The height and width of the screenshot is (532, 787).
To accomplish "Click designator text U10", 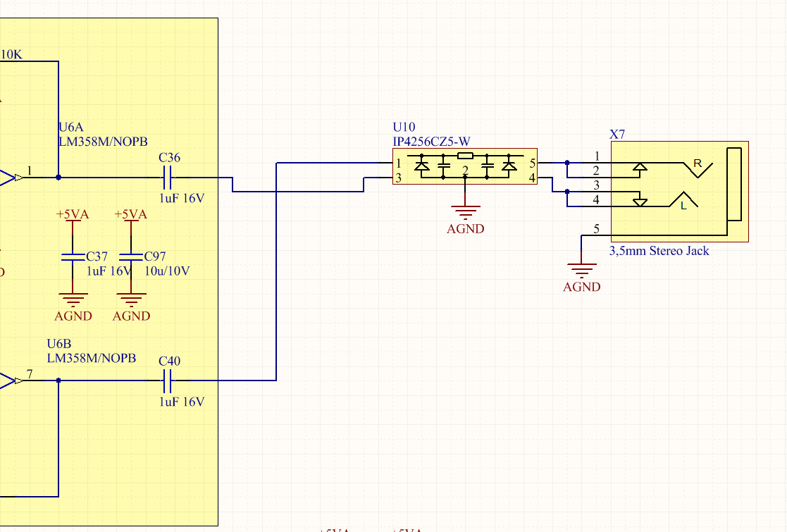I will 404,127.
